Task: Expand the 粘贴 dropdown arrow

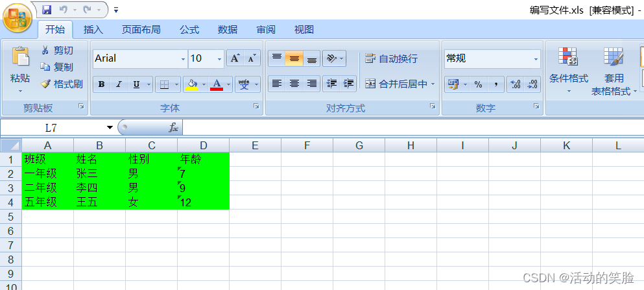Action: click(20, 91)
